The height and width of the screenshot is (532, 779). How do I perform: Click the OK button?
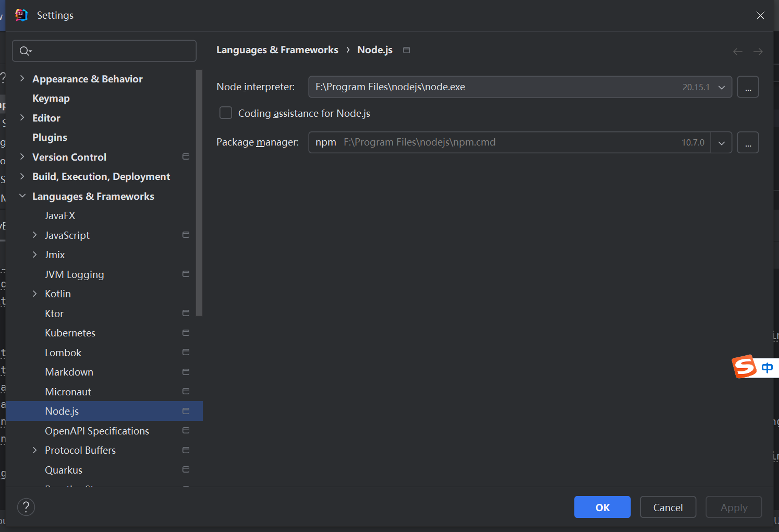tap(602, 506)
